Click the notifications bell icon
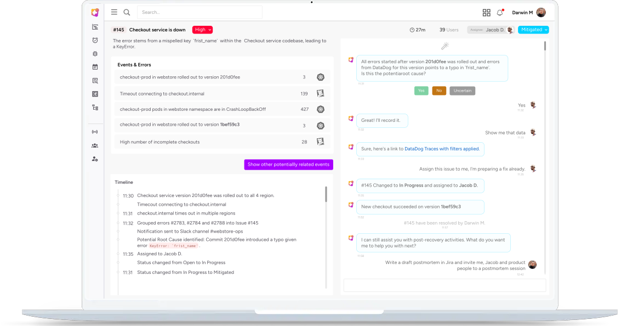The height and width of the screenshot is (326, 644). coord(500,13)
